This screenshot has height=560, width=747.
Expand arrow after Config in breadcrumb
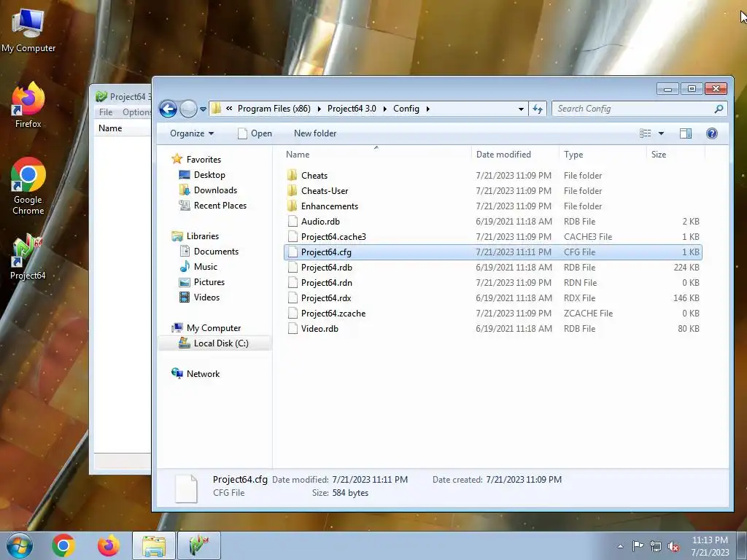(427, 109)
